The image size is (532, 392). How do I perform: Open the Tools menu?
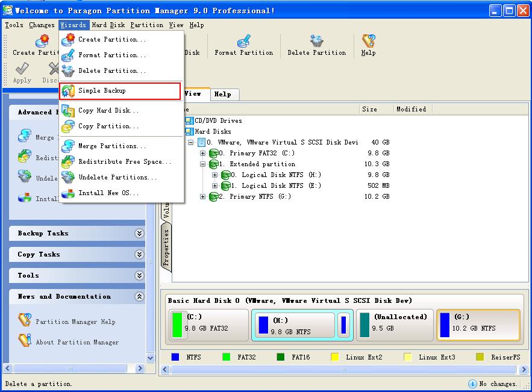coord(14,25)
